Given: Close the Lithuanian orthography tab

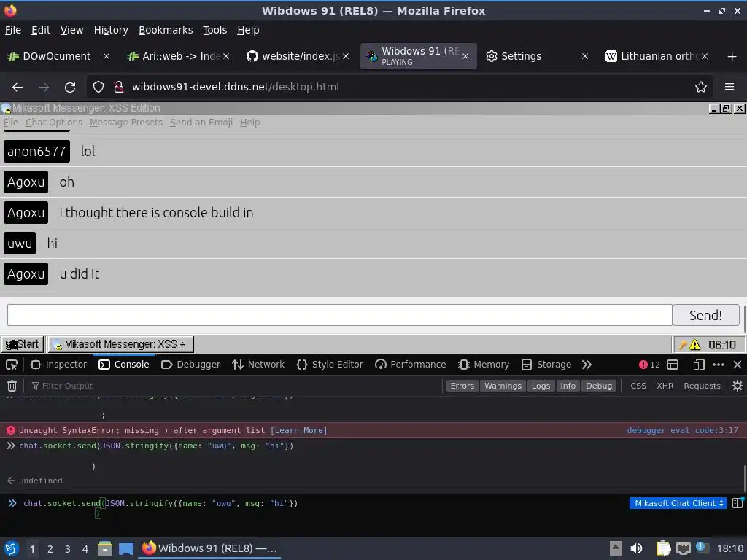Looking at the screenshot, I should 705,57.
